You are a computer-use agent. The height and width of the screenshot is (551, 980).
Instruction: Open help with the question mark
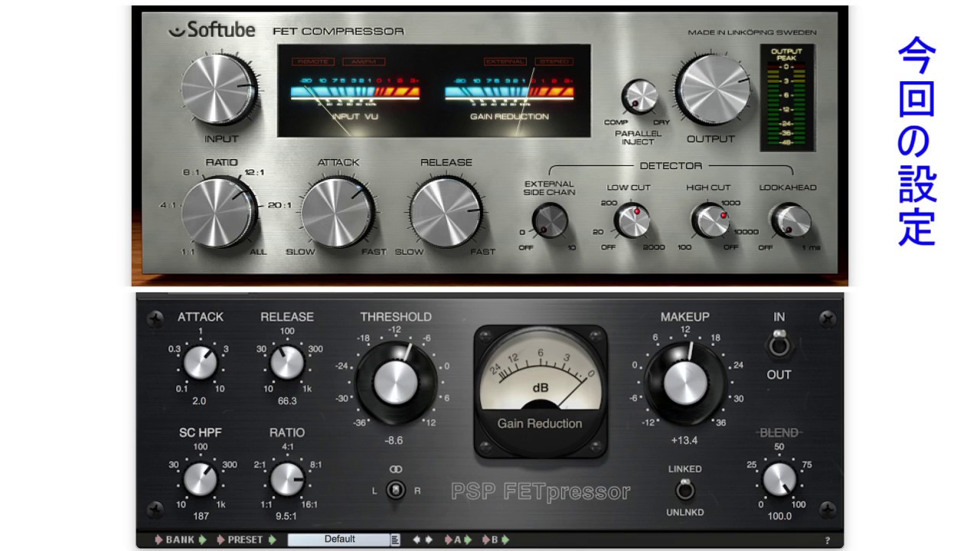[x=828, y=540]
